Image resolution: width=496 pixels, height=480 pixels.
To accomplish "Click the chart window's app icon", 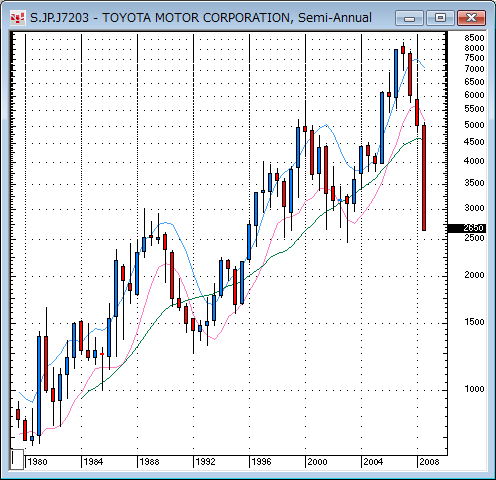I will pos(17,17).
